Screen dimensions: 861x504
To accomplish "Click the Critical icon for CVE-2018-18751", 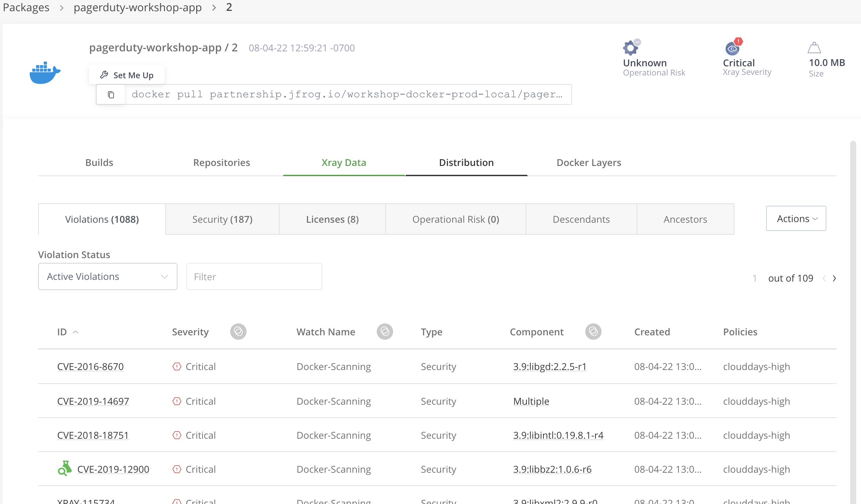I will pyautogui.click(x=176, y=435).
